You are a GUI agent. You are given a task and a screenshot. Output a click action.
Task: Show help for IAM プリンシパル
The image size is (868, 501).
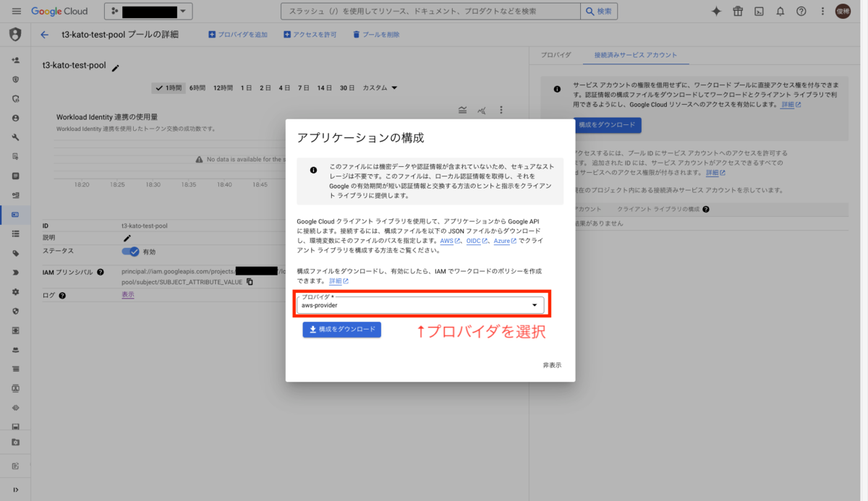[101, 272]
